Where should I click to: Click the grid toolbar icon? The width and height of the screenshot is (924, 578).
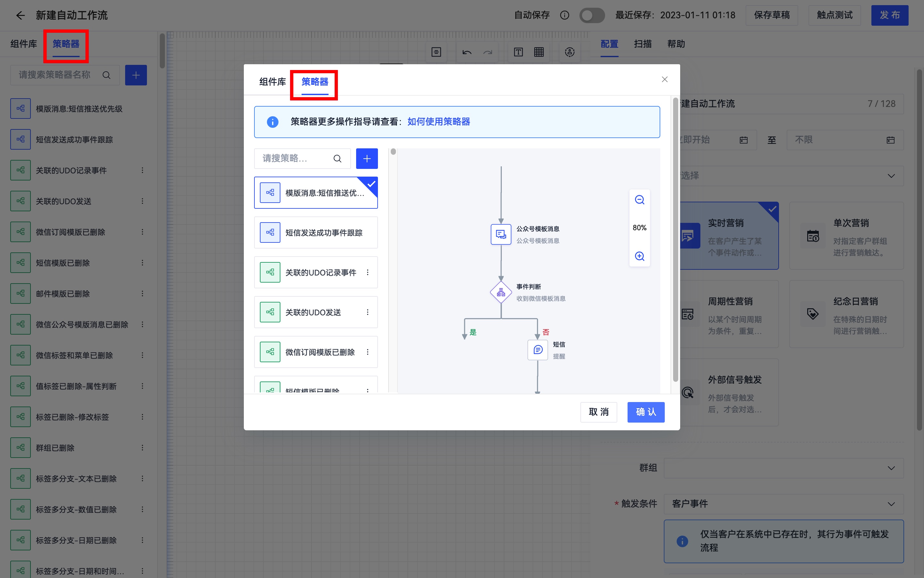click(x=539, y=52)
